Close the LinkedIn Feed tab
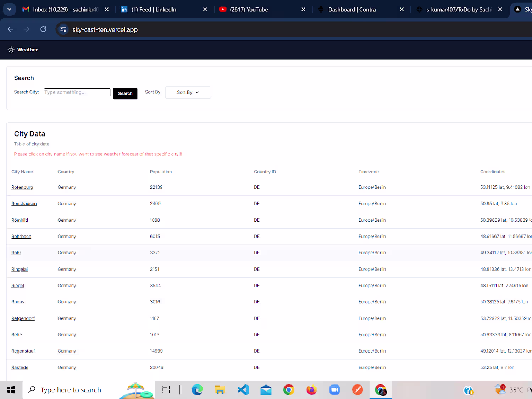 point(205,10)
